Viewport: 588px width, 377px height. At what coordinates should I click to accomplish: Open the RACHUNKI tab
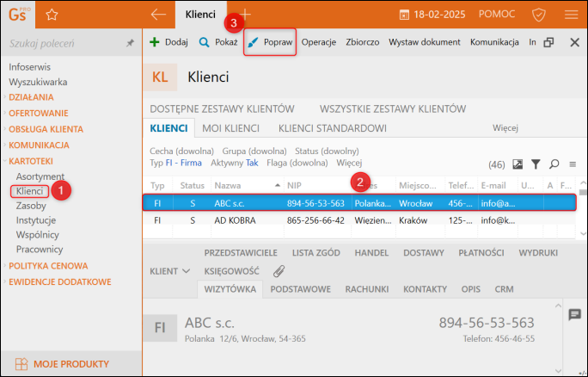(x=367, y=289)
